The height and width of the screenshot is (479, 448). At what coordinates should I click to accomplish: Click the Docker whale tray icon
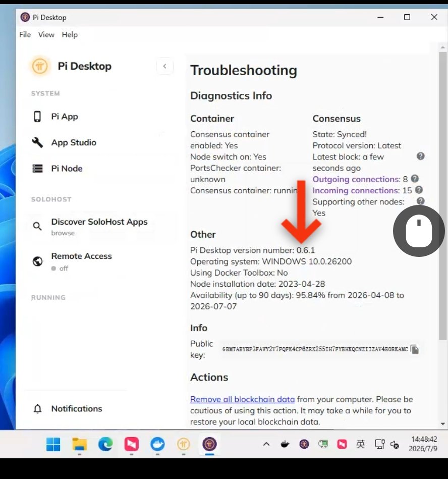(x=285, y=444)
